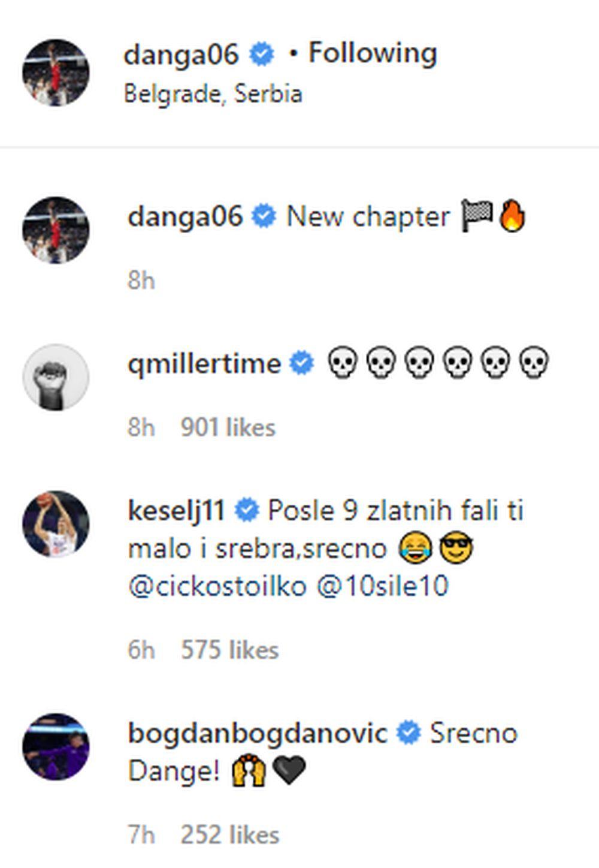
Task: Open bogdanbogdanovic profile avatar
Action: (56, 746)
